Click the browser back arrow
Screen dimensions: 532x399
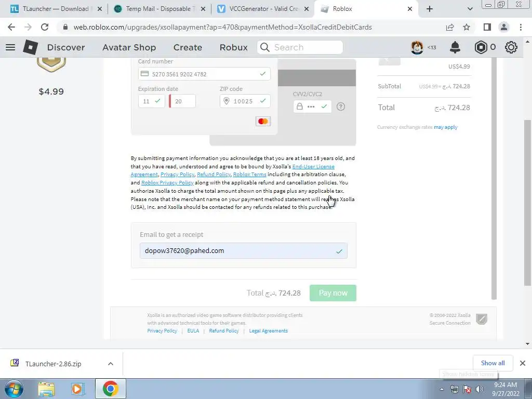point(11,27)
